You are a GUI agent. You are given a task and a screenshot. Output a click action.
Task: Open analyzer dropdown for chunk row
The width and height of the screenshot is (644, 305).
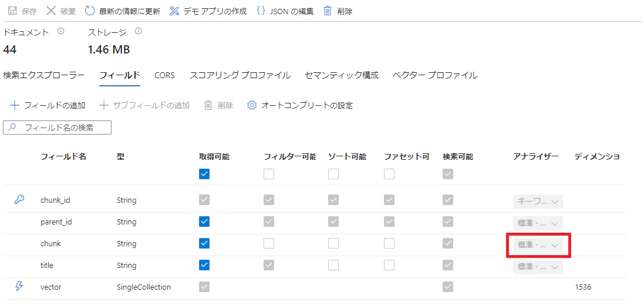(538, 245)
